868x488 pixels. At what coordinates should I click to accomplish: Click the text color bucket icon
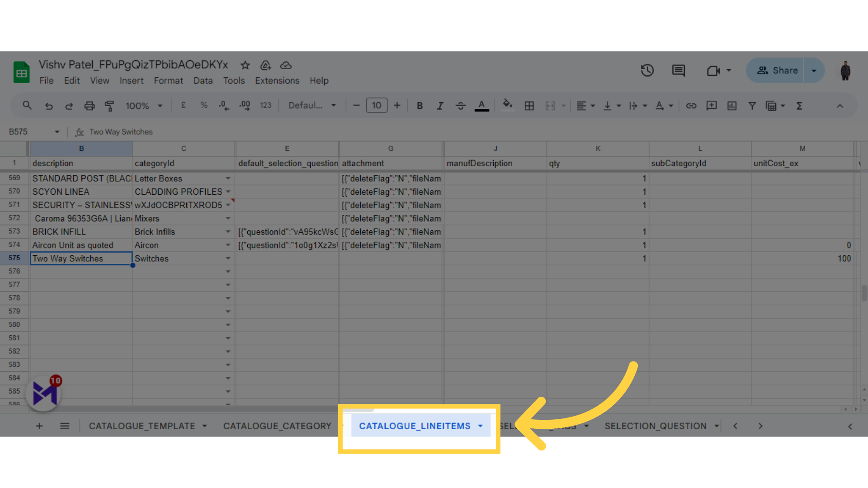pyautogui.click(x=481, y=106)
